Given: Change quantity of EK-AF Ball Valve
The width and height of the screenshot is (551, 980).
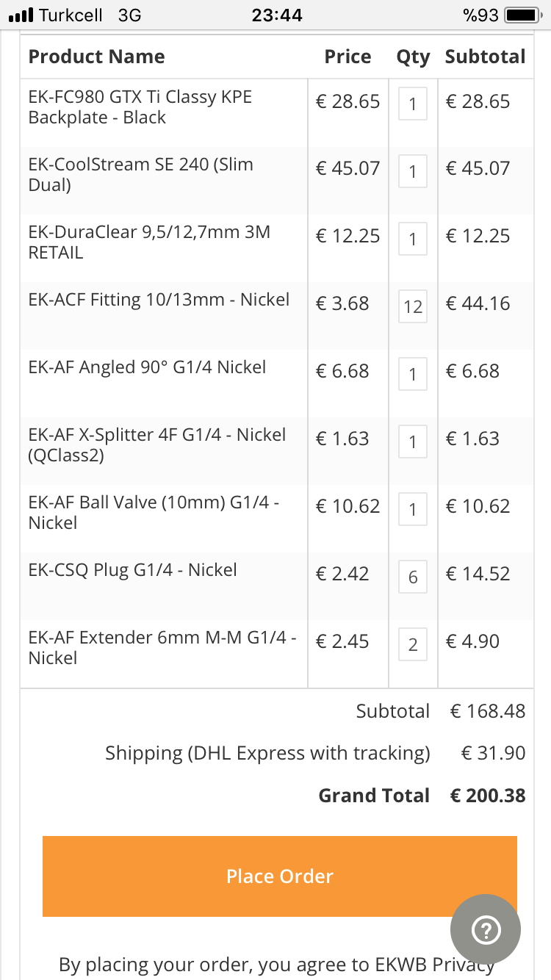Looking at the screenshot, I should tap(413, 509).
